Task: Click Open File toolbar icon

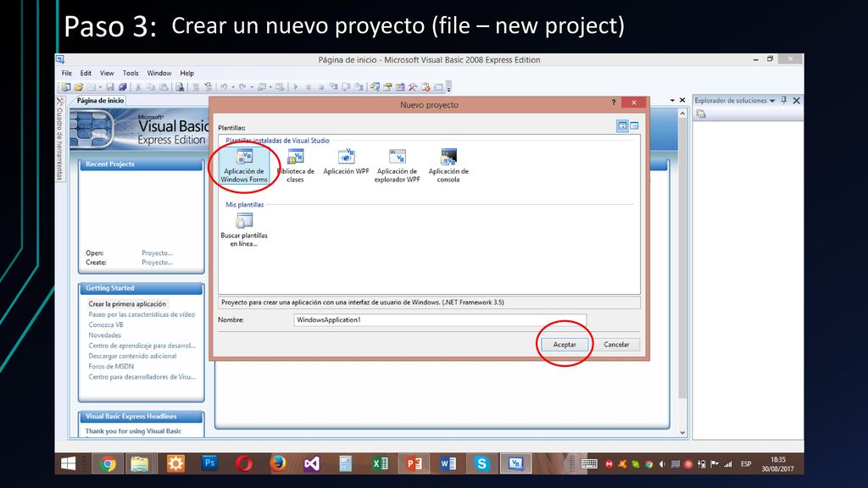Action: pyautogui.click(x=79, y=87)
